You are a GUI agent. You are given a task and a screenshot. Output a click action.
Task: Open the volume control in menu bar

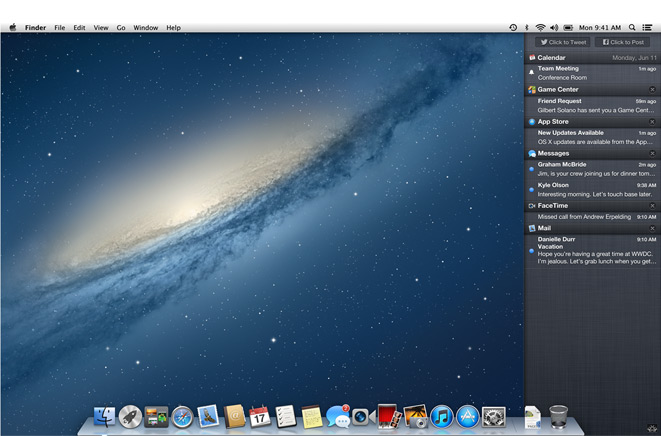(554, 28)
